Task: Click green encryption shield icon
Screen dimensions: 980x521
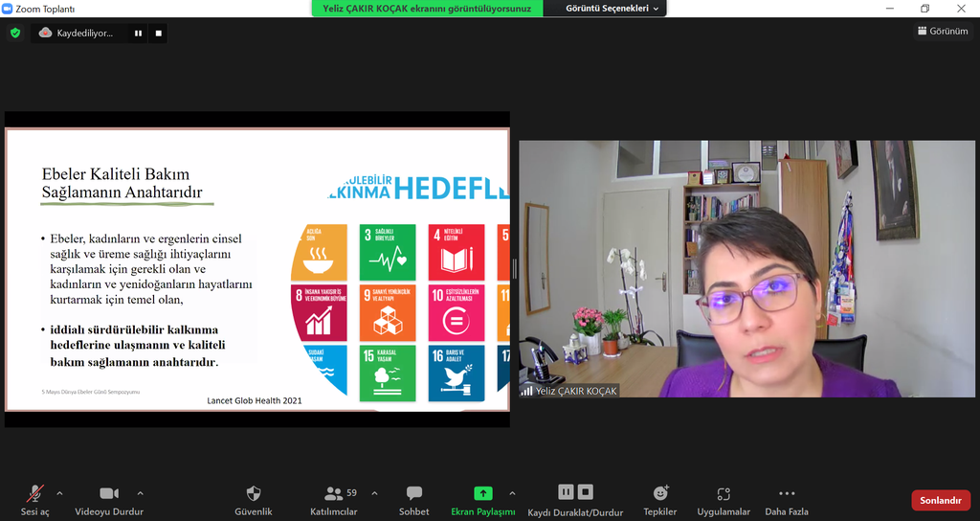Action: click(15, 33)
